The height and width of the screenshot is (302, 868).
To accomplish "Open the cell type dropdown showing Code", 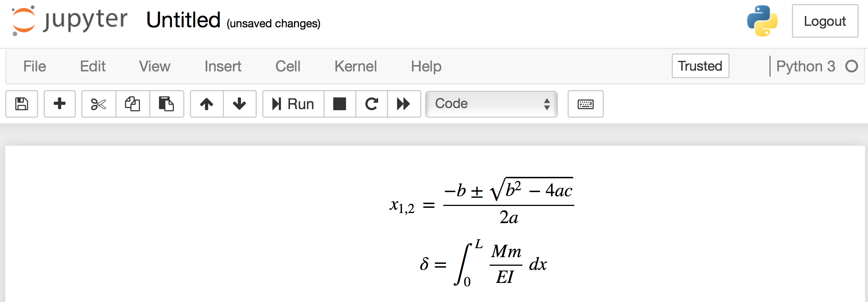I will [x=491, y=104].
